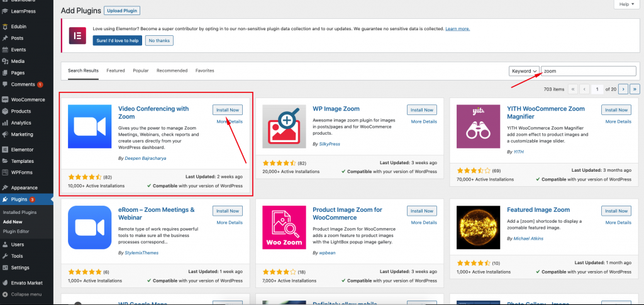
Task: Switch to the Recommended tab
Action: click(x=172, y=70)
